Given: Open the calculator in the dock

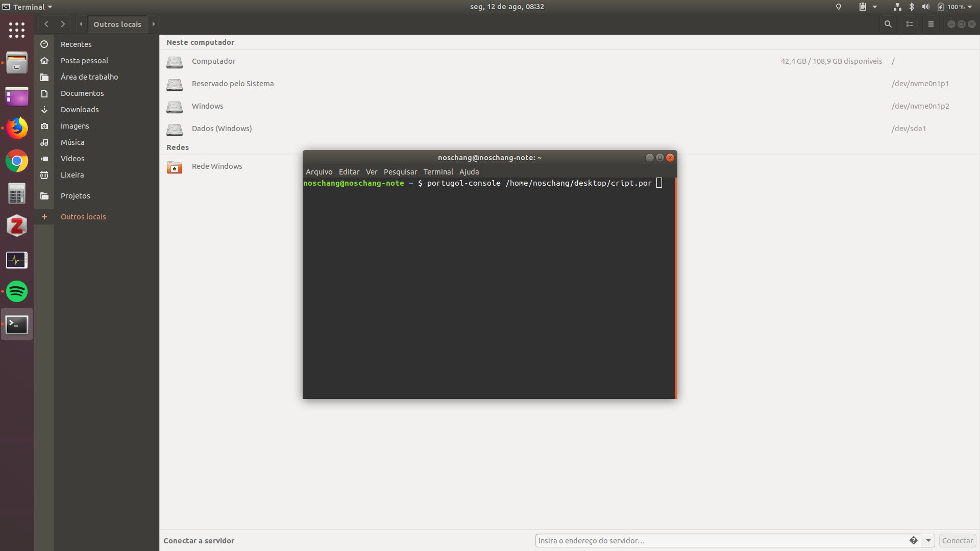Looking at the screenshot, I should [x=17, y=194].
